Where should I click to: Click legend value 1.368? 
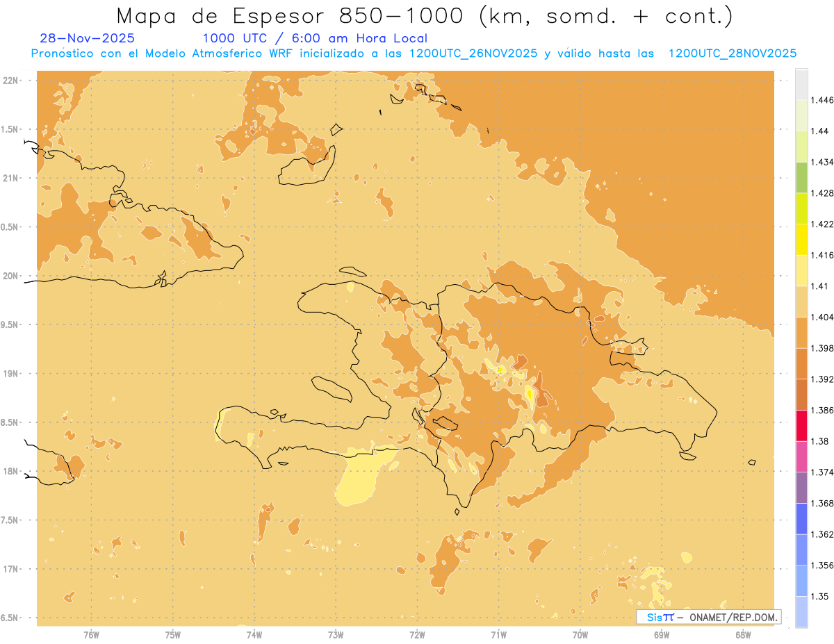[x=821, y=503]
